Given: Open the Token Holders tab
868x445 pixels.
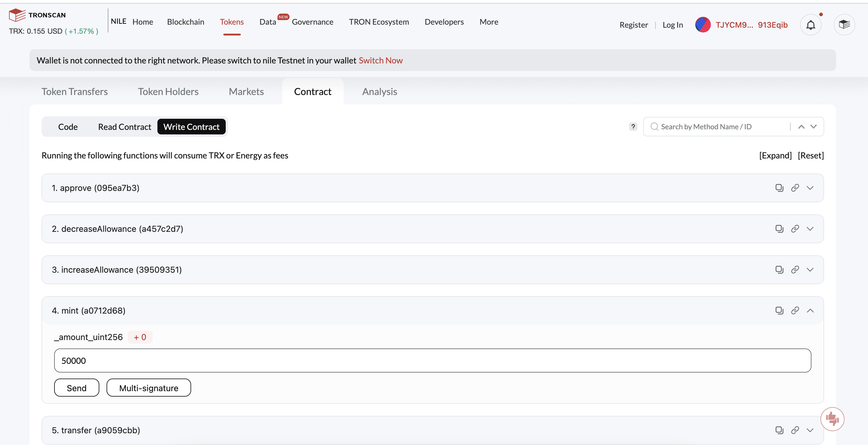Looking at the screenshot, I should coord(168,92).
